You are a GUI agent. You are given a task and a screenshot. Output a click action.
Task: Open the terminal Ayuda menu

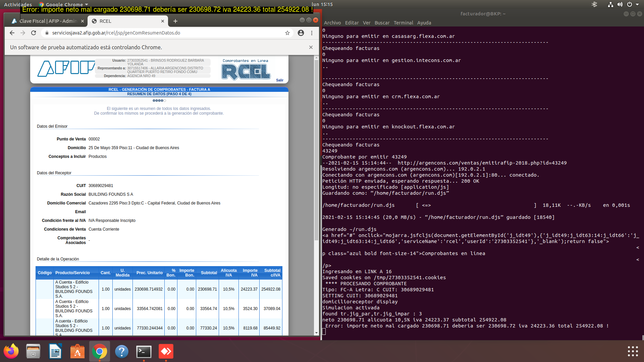424,23
